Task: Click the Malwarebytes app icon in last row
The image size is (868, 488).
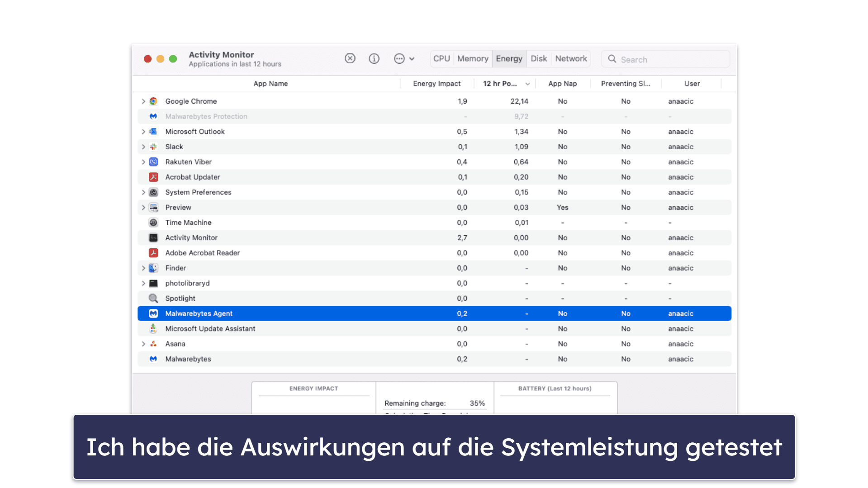Action: click(x=153, y=359)
